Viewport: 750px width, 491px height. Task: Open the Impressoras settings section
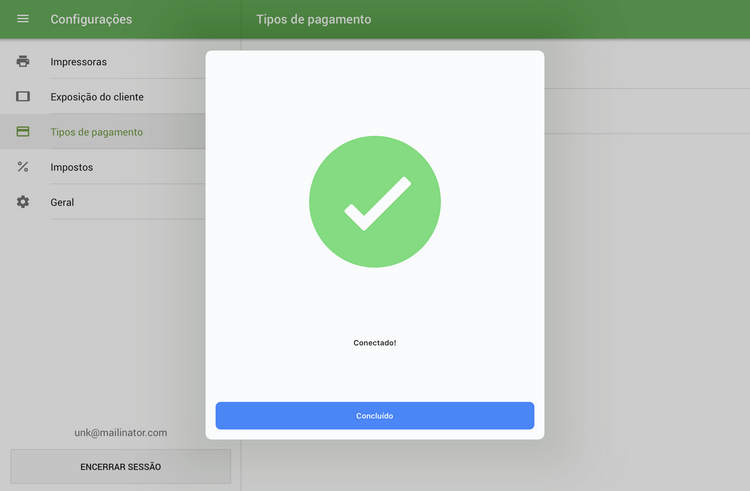coord(79,62)
